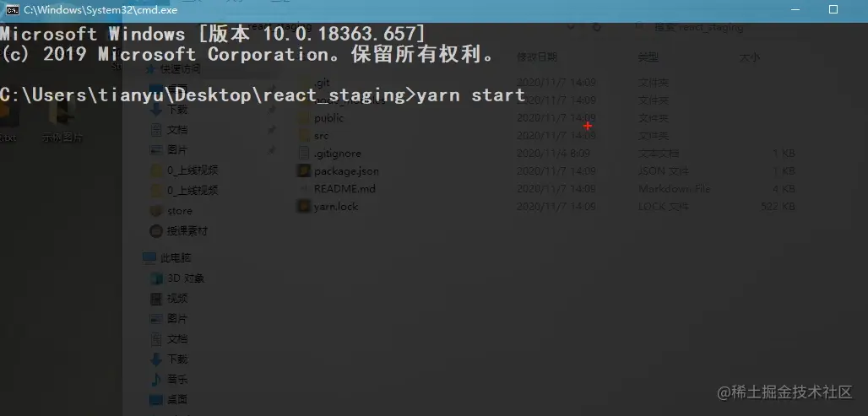
Task: Open the 音乐 music folder icon
Action: coord(157,380)
